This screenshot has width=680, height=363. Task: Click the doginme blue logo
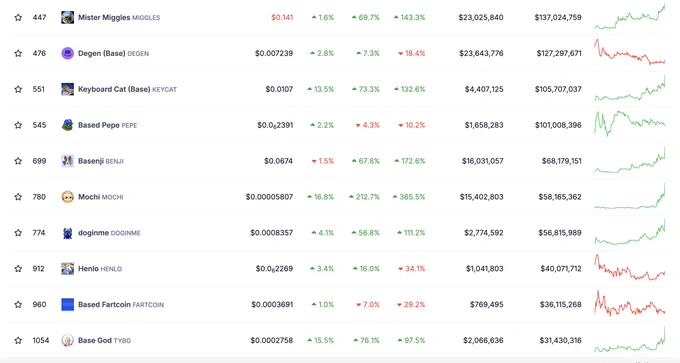tap(67, 233)
